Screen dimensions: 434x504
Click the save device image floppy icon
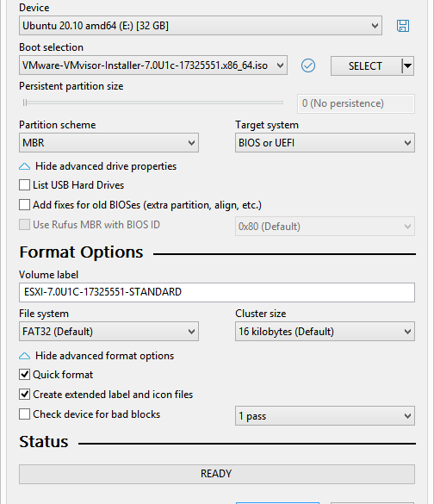click(x=403, y=26)
